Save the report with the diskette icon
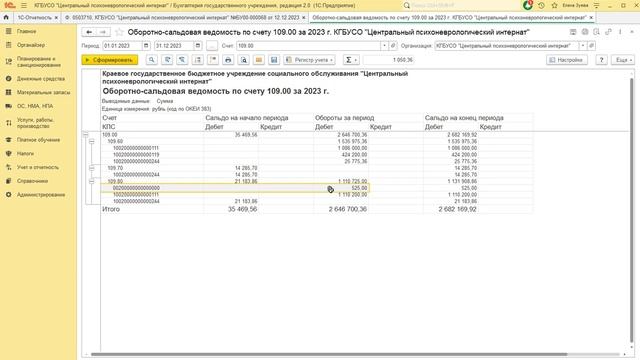Viewport: 640px width, 360px height. 274,60
